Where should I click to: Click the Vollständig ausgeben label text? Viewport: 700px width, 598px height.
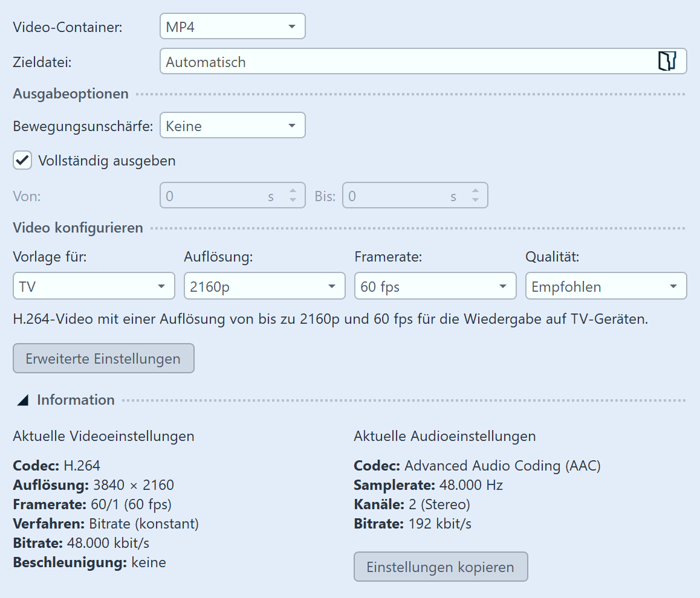[106, 161]
